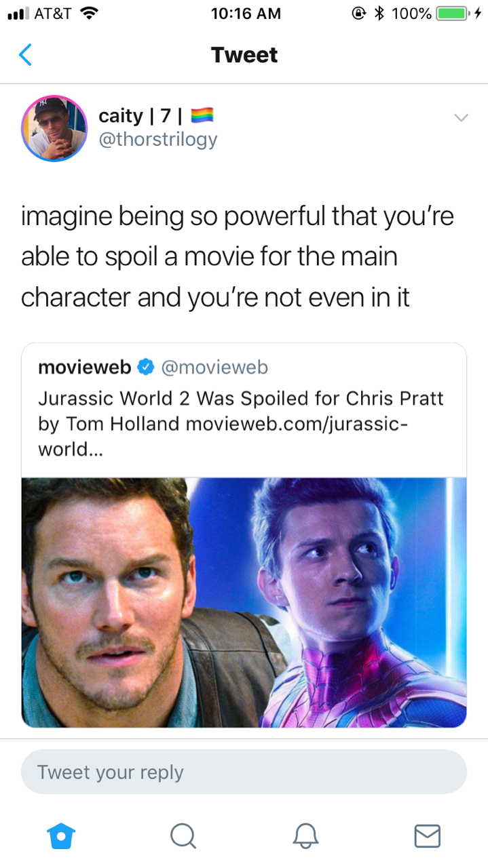Tap the main tweet text
The height and width of the screenshot is (868, 488).
(x=238, y=257)
